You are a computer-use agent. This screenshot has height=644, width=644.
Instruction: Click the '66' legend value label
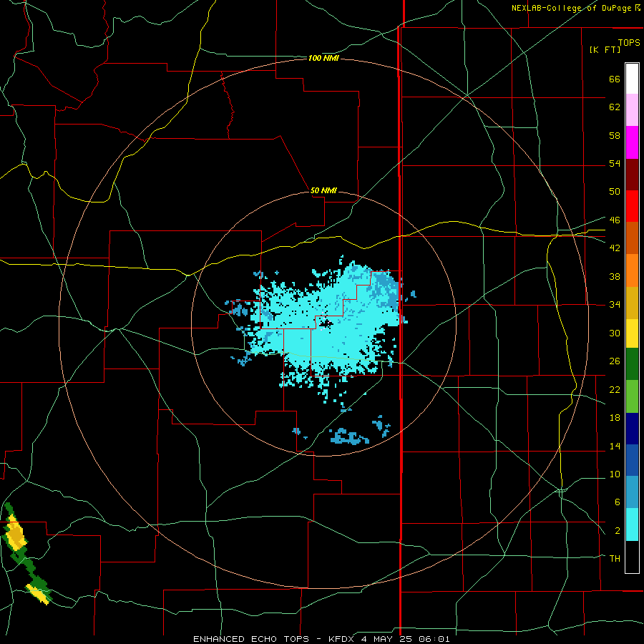(x=615, y=79)
